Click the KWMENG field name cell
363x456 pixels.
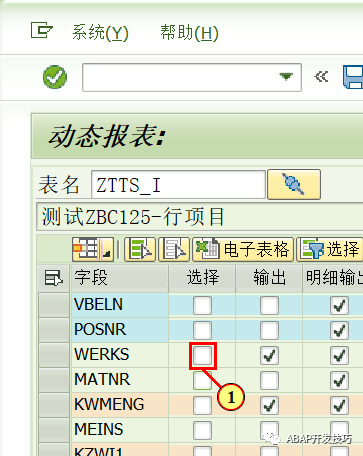click(120, 405)
